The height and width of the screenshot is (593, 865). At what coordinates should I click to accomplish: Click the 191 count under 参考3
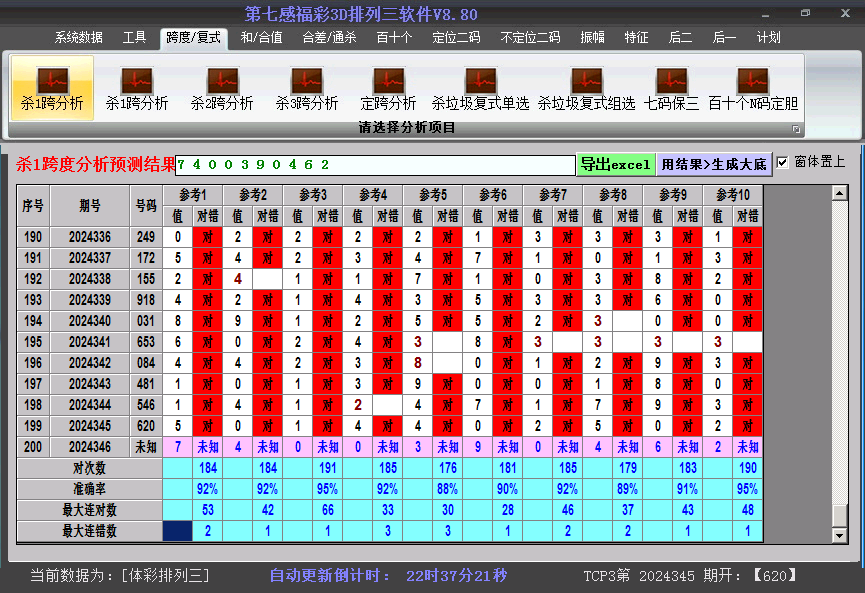(x=328, y=468)
